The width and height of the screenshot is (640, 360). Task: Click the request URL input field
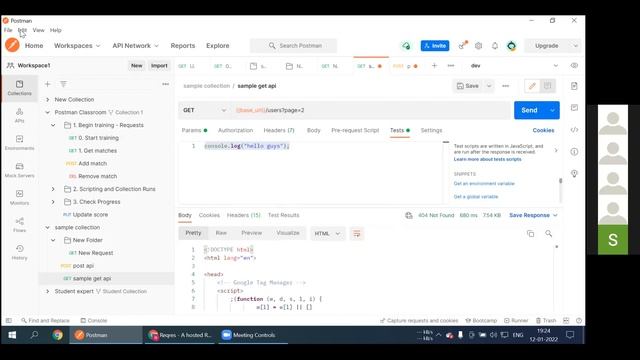pos(371,110)
